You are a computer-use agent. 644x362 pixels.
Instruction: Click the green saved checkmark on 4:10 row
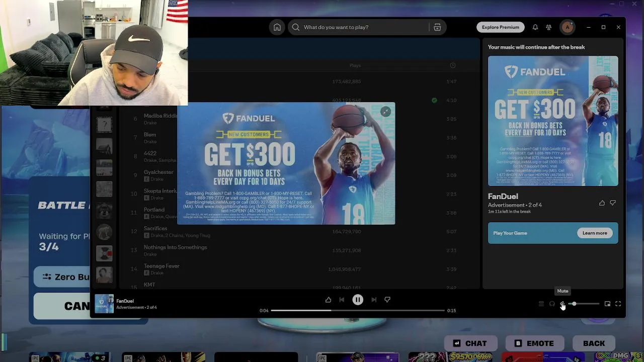tap(434, 100)
